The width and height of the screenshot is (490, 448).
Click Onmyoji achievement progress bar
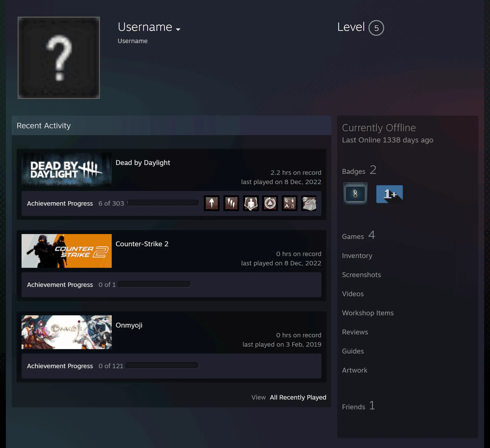[162, 365]
